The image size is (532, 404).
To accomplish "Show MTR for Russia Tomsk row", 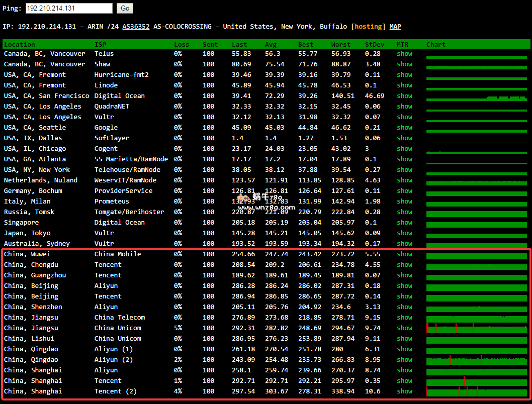I will [x=404, y=212].
